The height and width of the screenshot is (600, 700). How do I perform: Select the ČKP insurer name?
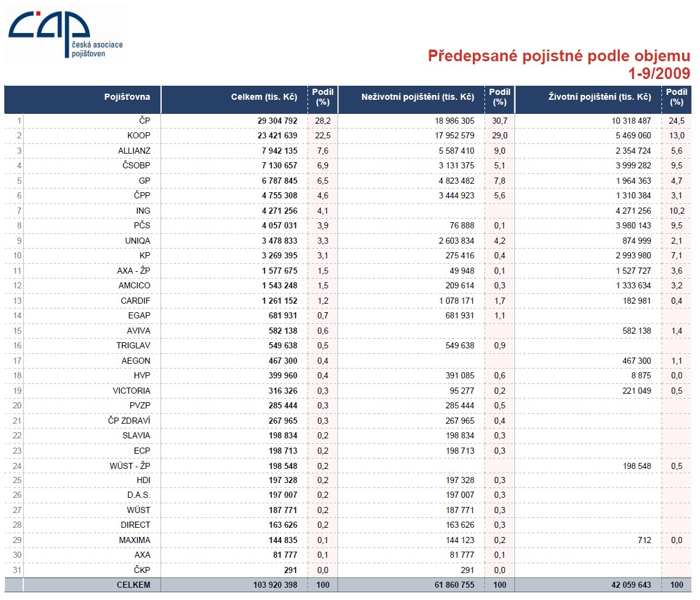pos(141,570)
